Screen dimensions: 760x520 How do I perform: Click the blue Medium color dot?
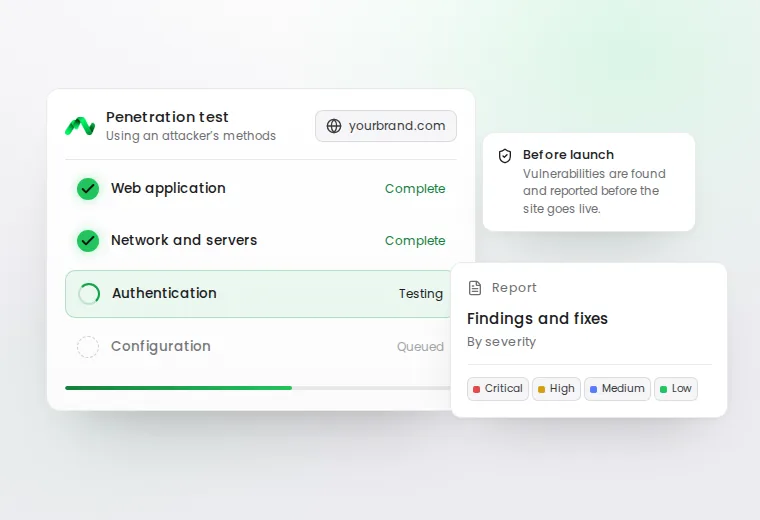593,389
